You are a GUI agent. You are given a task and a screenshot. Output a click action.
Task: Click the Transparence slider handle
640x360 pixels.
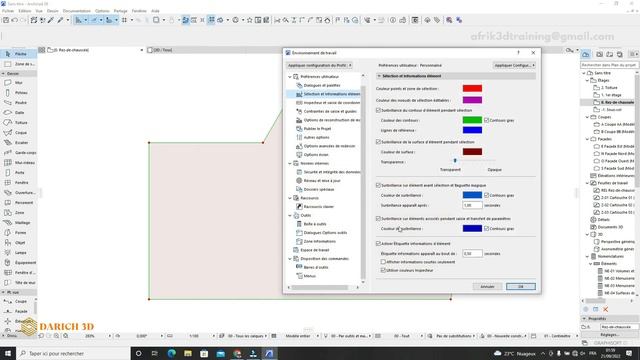455,160
